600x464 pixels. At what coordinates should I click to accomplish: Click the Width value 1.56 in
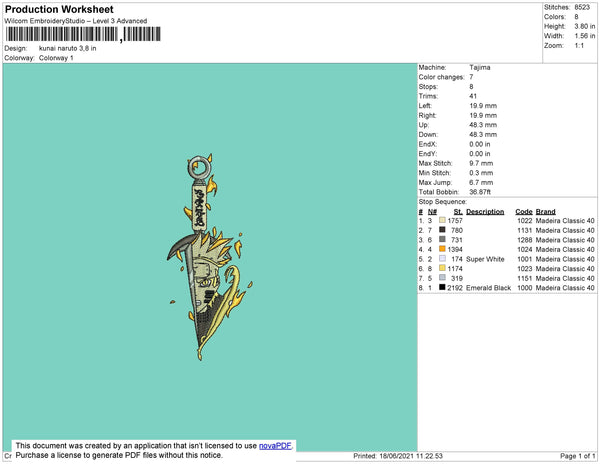[585, 36]
